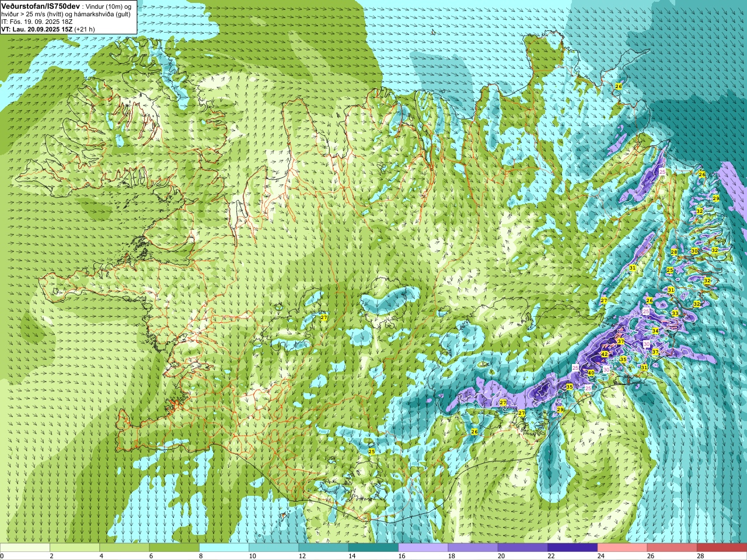Click the legend scale tick label 26
The width and height of the screenshot is (747, 560).
[651, 556]
